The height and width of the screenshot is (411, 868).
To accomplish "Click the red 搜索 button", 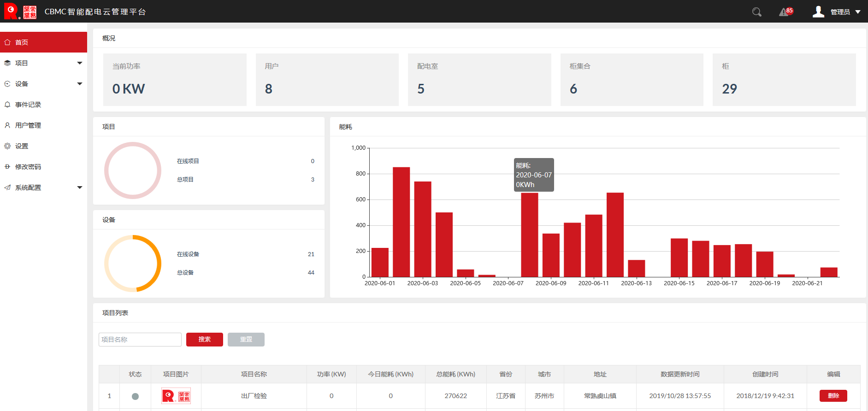I will click(205, 340).
